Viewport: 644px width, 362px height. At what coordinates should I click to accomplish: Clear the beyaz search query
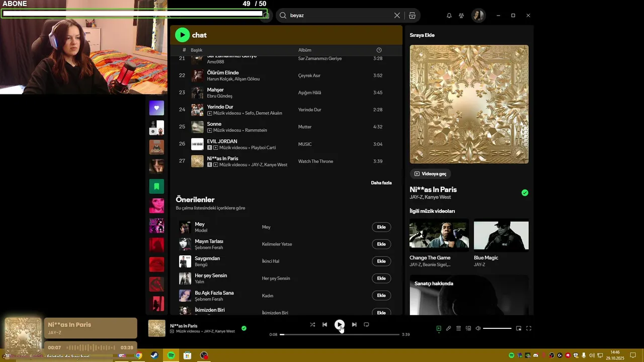pyautogui.click(x=397, y=16)
